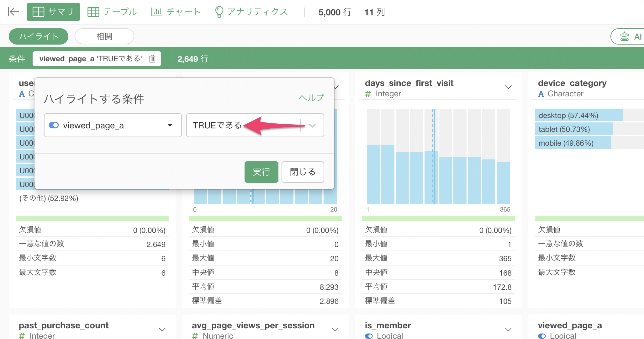Open the チャート (Chart) view
The image size is (644, 339).
coord(176,12)
